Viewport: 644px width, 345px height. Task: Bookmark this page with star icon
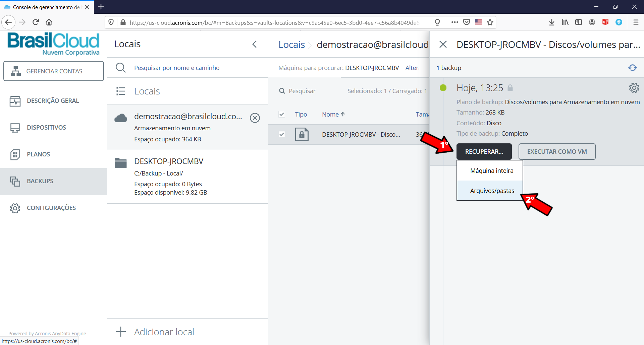(x=490, y=22)
